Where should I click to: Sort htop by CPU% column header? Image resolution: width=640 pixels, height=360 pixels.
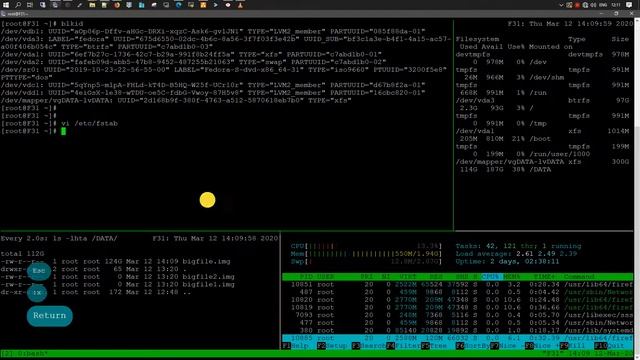pyautogui.click(x=491, y=277)
